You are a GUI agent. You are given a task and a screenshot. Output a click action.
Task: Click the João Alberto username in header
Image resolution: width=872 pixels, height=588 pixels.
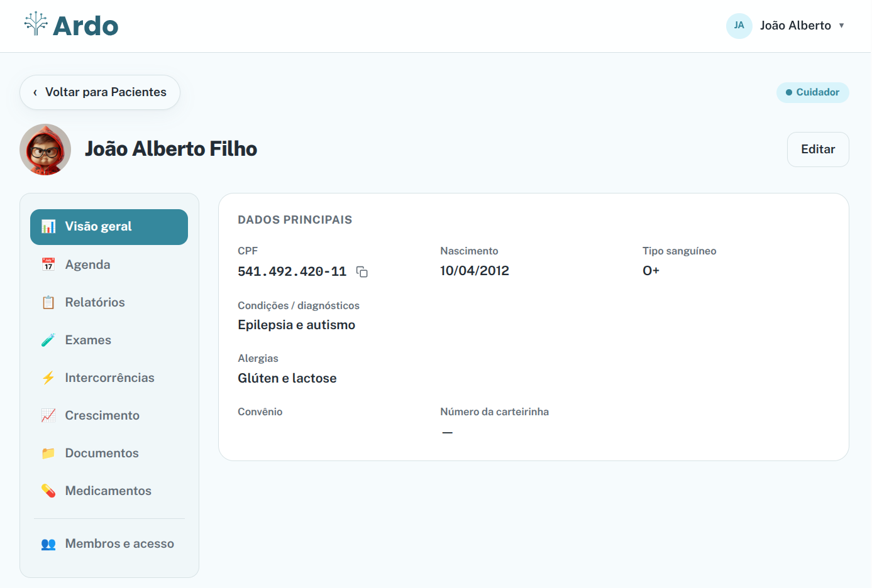coord(795,26)
